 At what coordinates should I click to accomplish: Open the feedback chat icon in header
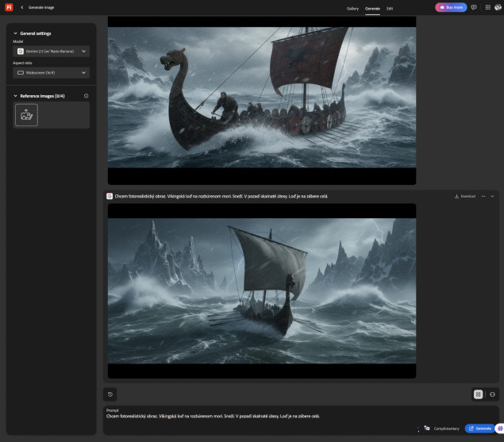pos(474,7)
